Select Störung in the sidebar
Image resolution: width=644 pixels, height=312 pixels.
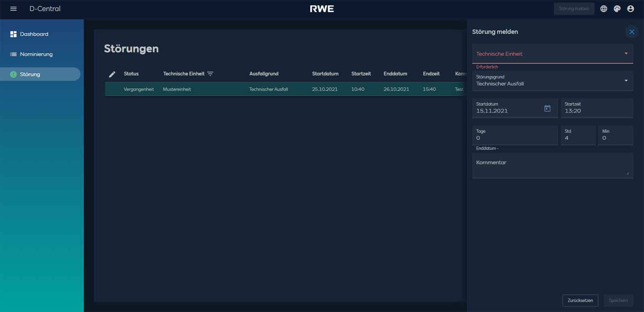[40, 74]
